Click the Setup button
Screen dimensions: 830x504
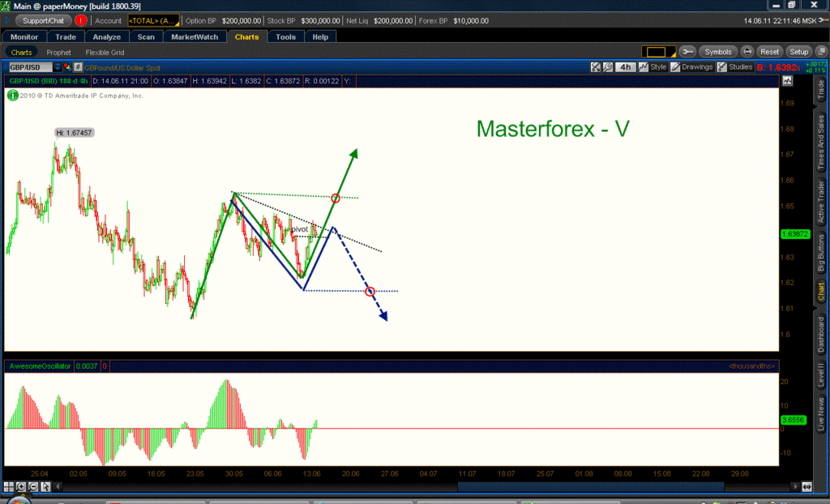tap(798, 51)
